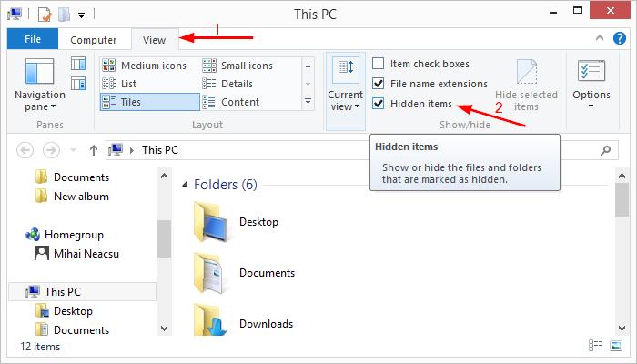This screenshot has height=364, width=637.
Task: Select the Tiles layout
Action: coord(149,102)
